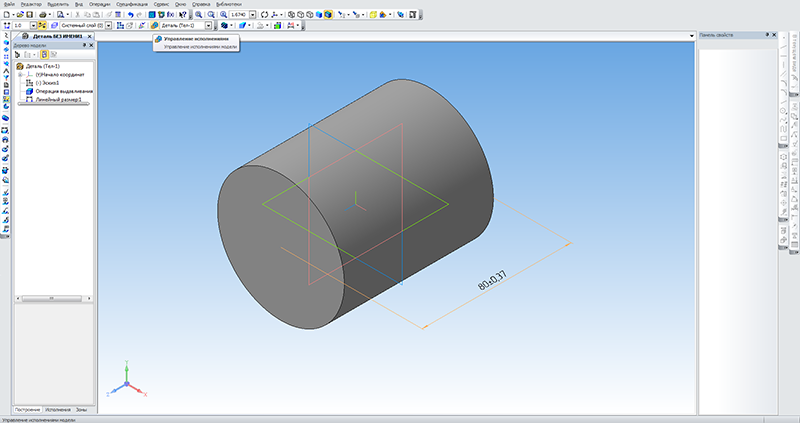Open the 'Системный слой (0)' layer dropdown
This screenshot has width=800, height=423.
tap(109, 25)
